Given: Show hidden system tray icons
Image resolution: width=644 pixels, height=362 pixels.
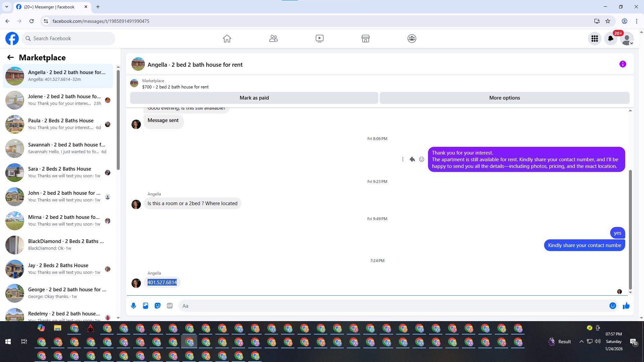Looking at the screenshot, I should point(581,342).
